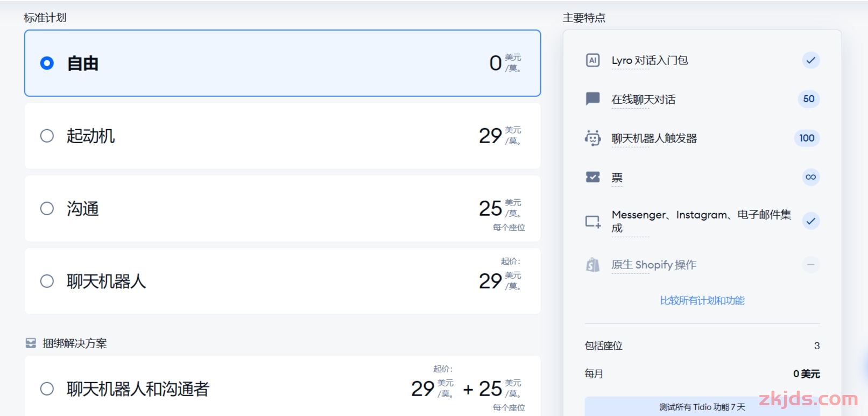
Task: Select the 起动机 plan radio button
Action: coord(47,136)
